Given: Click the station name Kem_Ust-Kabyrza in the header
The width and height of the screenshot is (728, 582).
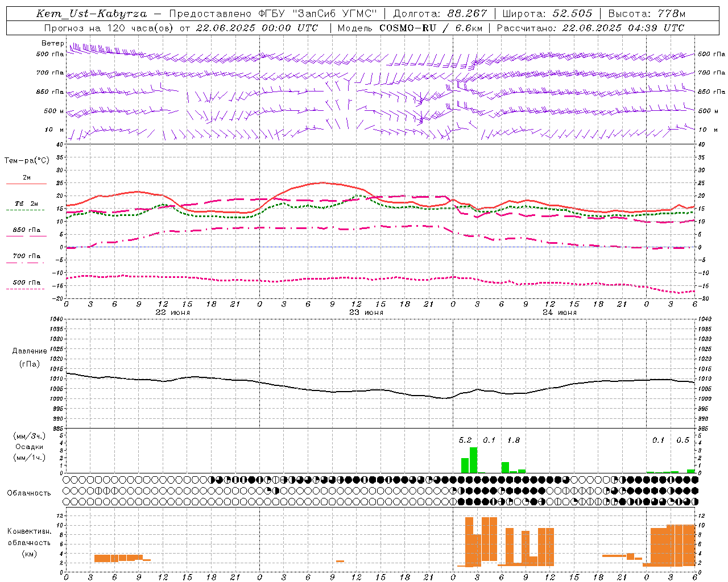Looking at the screenshot, I should (92, 14).
